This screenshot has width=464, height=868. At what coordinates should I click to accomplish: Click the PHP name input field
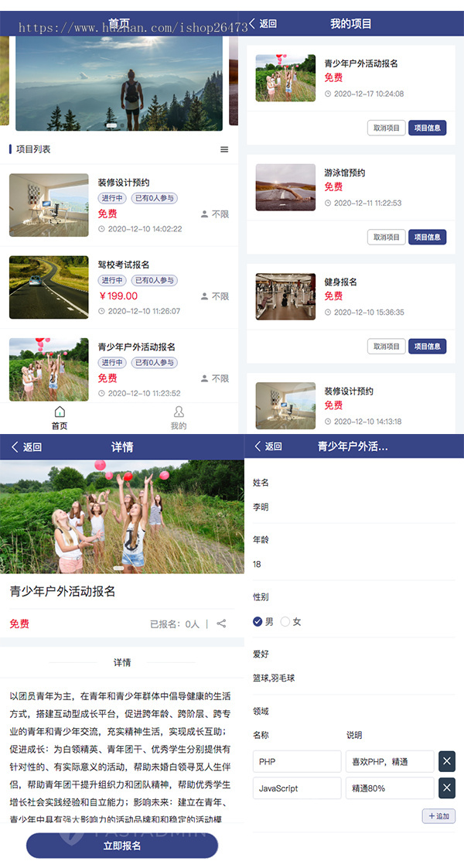(x=297, y=762)
